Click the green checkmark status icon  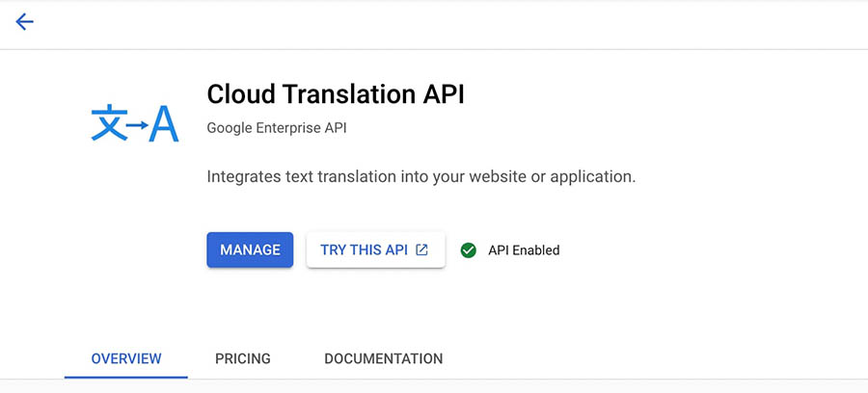(469, 250)
